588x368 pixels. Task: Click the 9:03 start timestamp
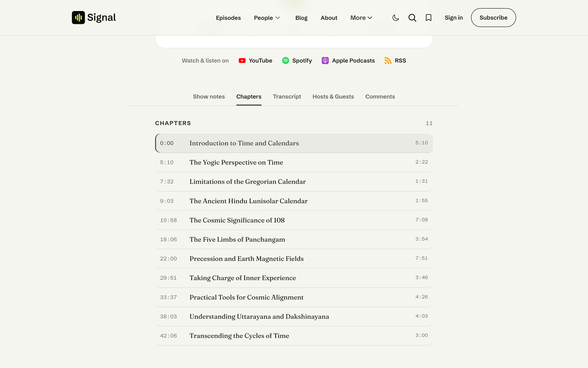167,201
